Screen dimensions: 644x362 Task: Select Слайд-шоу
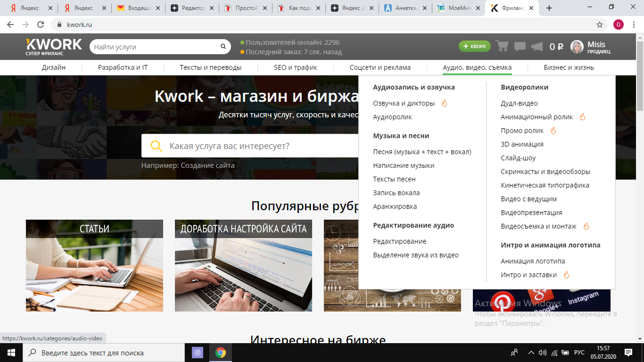point(518,158)
